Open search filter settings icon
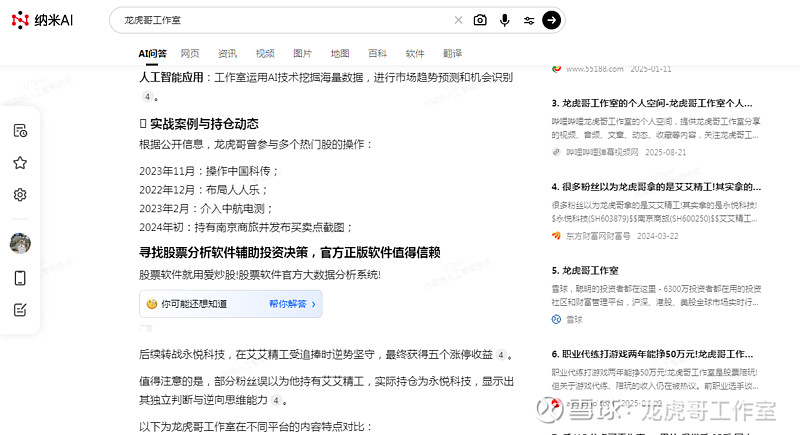 click(529, 20)
